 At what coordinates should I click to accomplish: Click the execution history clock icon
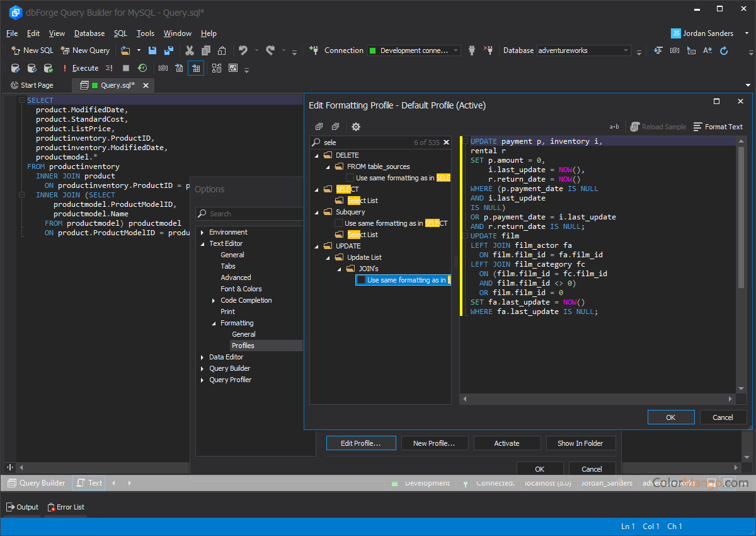pos(142,68)
